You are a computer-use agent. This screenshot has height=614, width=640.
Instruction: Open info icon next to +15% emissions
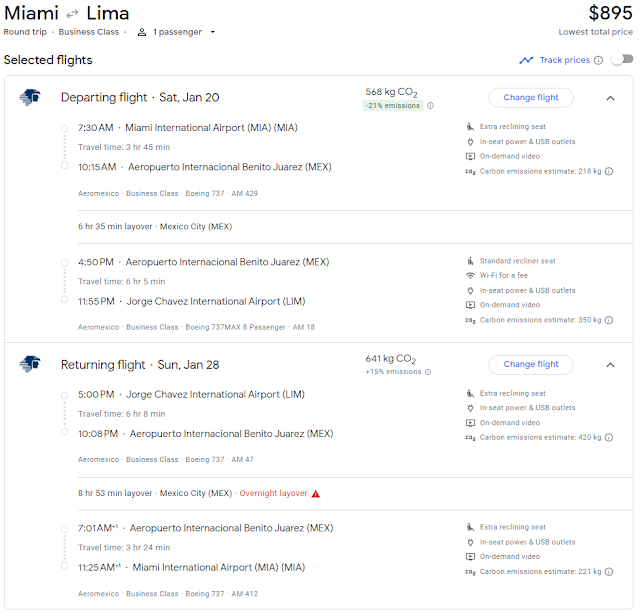[x=428, y=372]
